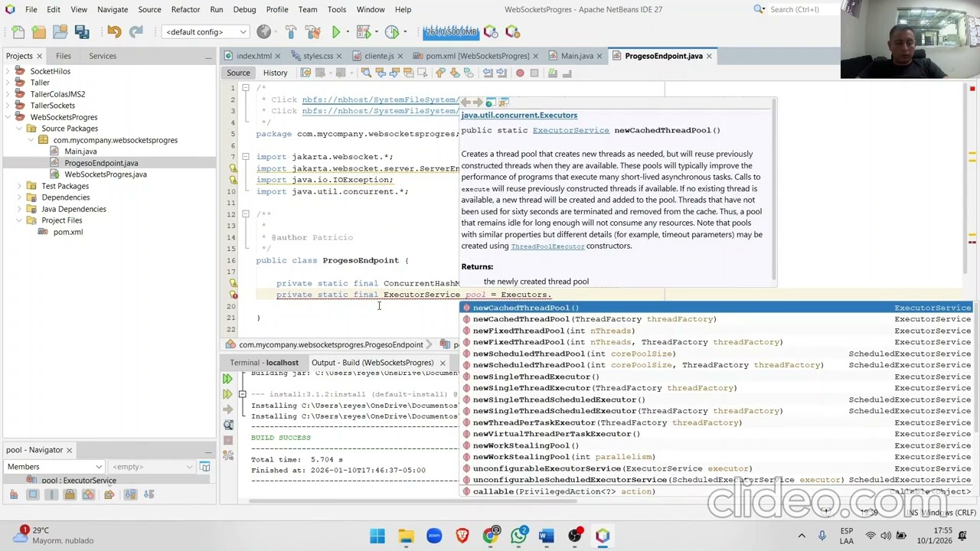Toggle Show Inherited Members in Navigator
Viewport: 980px width, 551px height.
pos(14,494)
